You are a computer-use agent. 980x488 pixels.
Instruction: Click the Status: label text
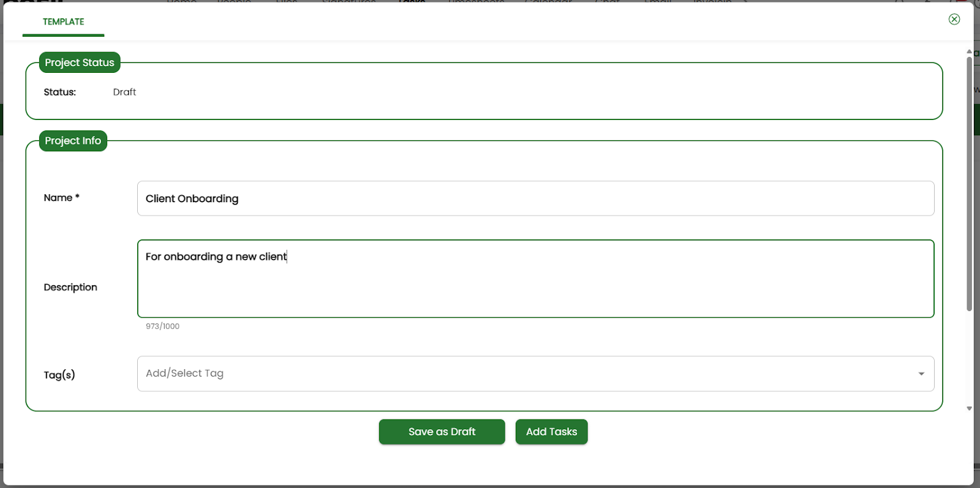click(59, 92)
